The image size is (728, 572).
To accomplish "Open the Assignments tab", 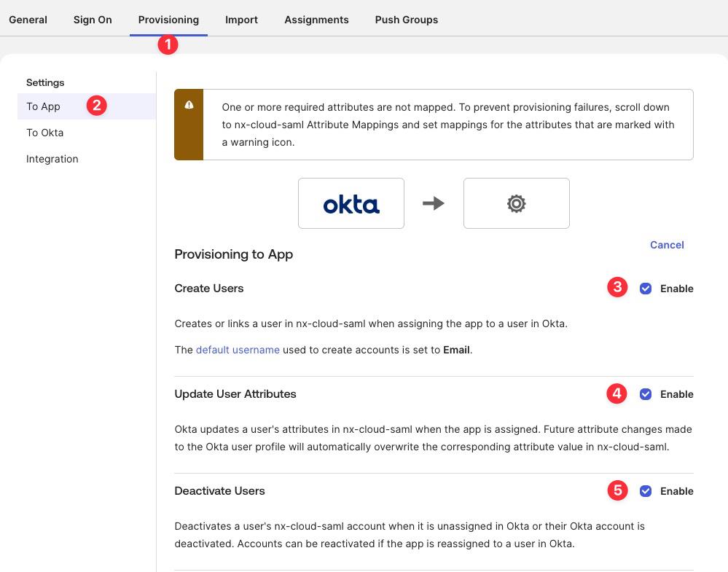I will click(316, 20).
